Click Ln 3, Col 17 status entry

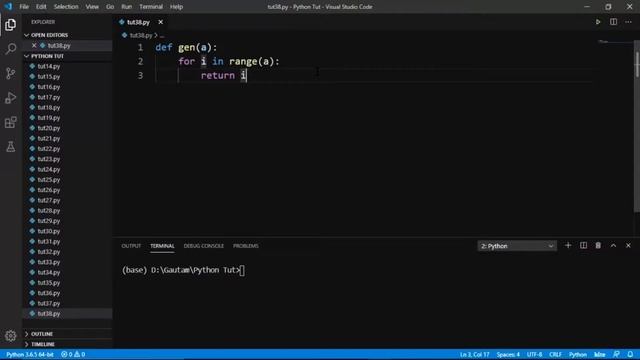pos(474,355)
